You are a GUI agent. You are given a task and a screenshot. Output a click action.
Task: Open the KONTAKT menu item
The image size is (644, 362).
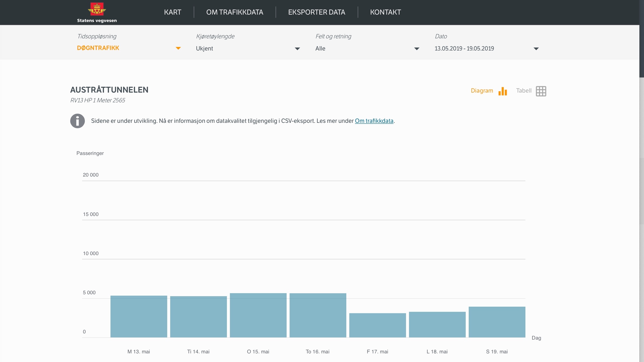point(385,12)
